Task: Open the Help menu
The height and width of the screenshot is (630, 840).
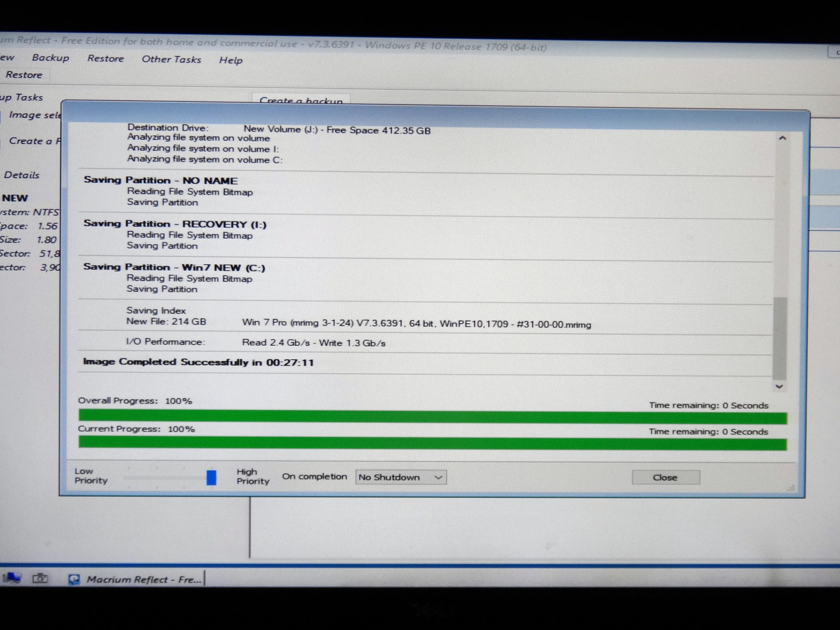Action: 230,60
